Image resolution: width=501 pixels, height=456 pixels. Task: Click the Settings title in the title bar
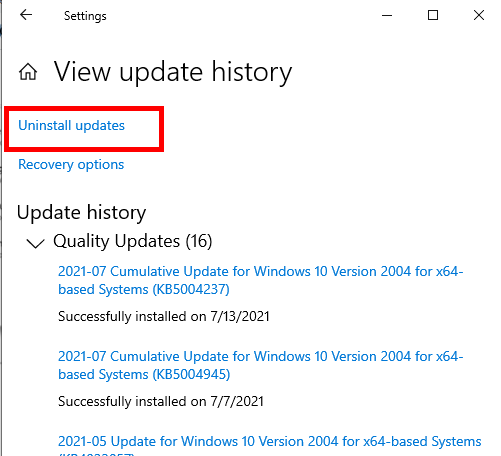pos(85,16)
